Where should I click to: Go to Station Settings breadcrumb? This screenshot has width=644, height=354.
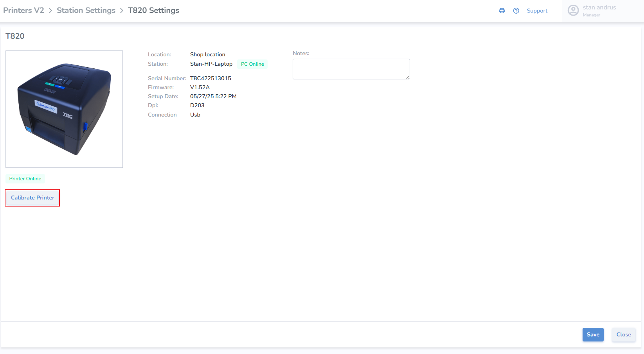click(86, 11)
